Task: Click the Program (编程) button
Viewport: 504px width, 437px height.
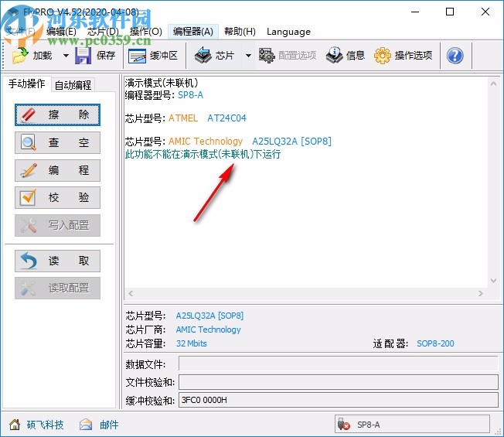Action: [x=57, y=170]
